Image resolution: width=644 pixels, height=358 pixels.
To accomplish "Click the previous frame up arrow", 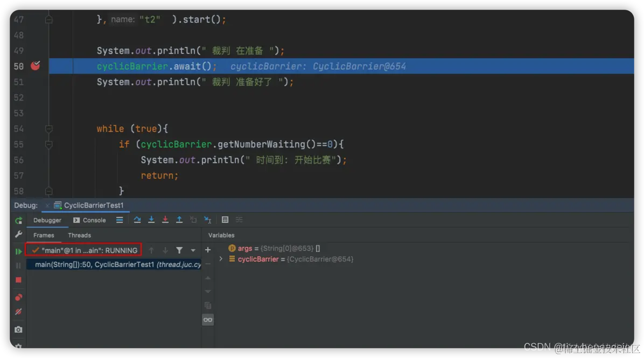I will 151,250.
